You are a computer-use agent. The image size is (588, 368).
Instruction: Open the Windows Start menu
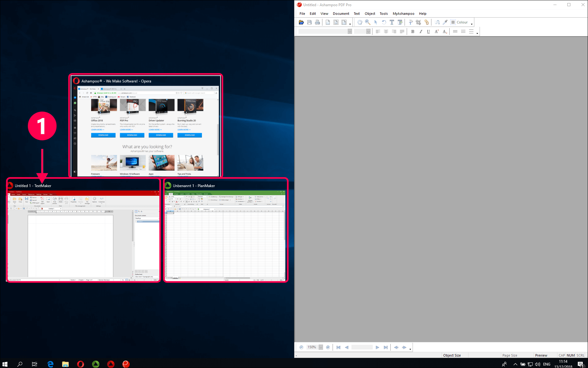point(5,364)
